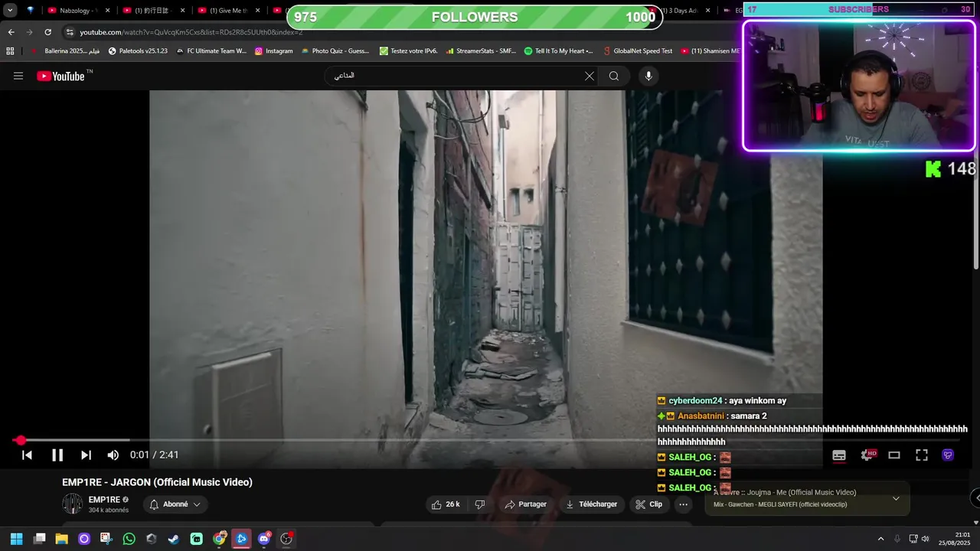Open the Photo Quiz bookmark

[x=335, y=51]
